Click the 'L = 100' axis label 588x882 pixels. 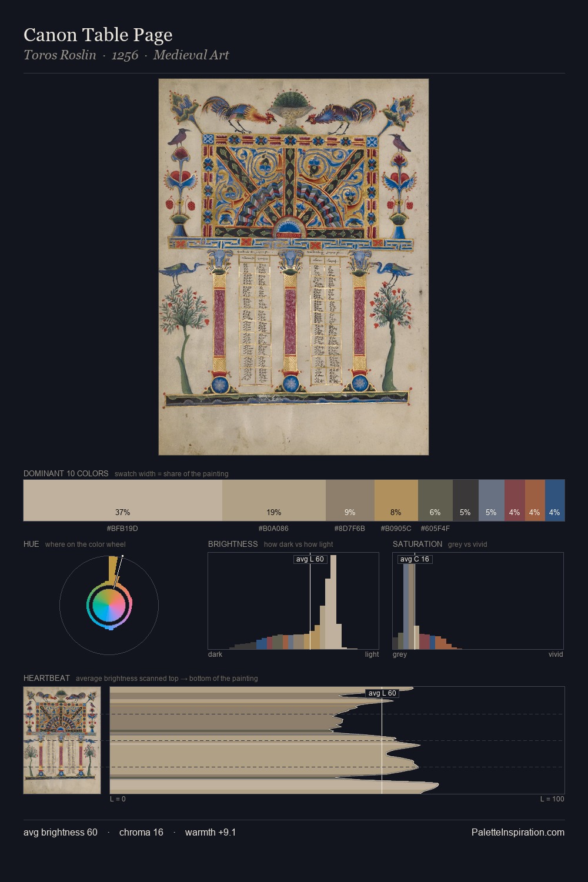coord(552,799)
